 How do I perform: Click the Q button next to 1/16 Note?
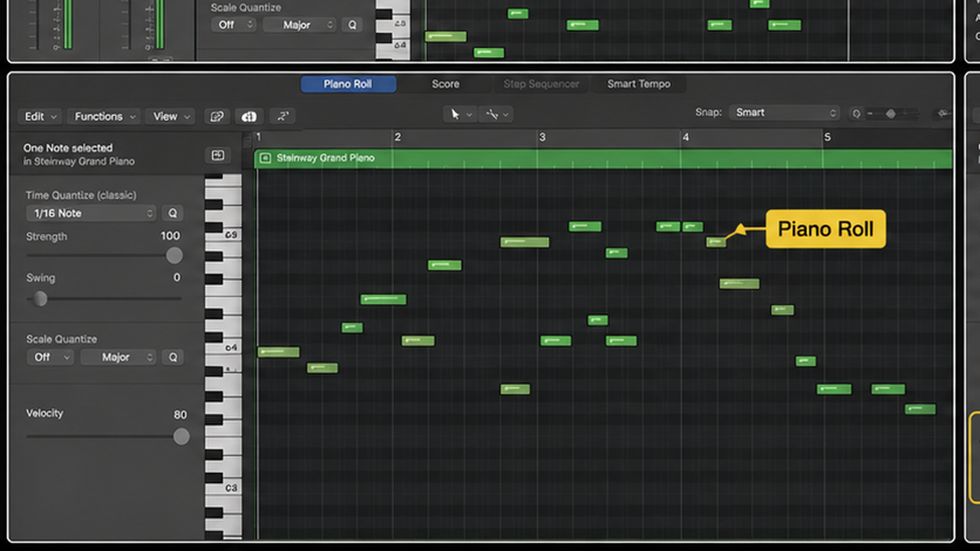pos(173,214)
